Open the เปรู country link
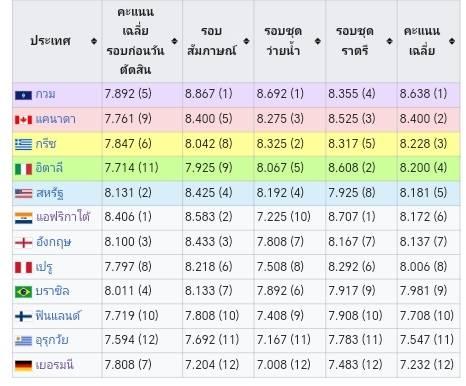 pos(44,267)
